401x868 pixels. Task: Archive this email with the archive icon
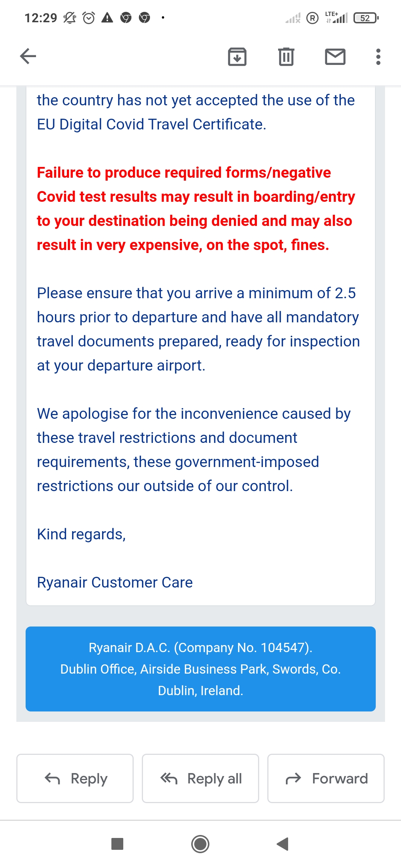pos(237,57)
